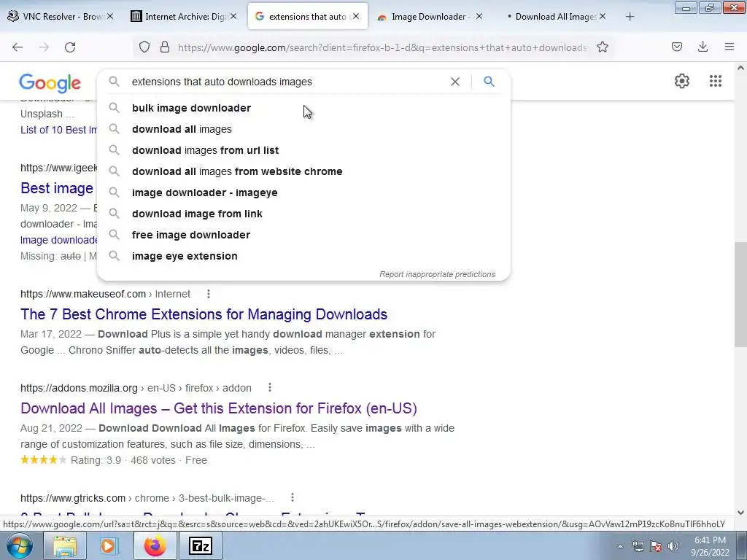747x560 pixels.
Task: Submit search with blue magnifier icon
Action: tap(489, 82)
